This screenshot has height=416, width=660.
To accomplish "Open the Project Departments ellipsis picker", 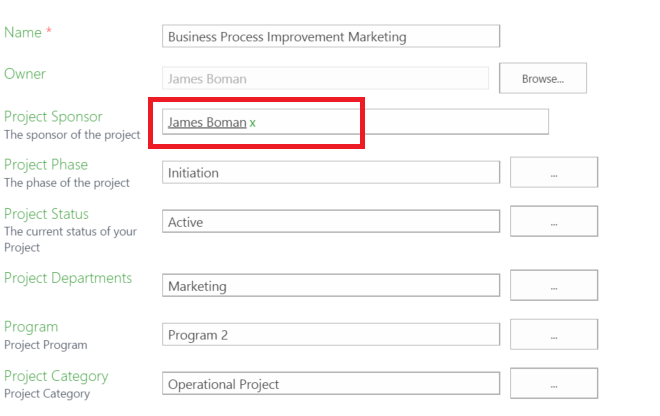I will coord(553,286).
